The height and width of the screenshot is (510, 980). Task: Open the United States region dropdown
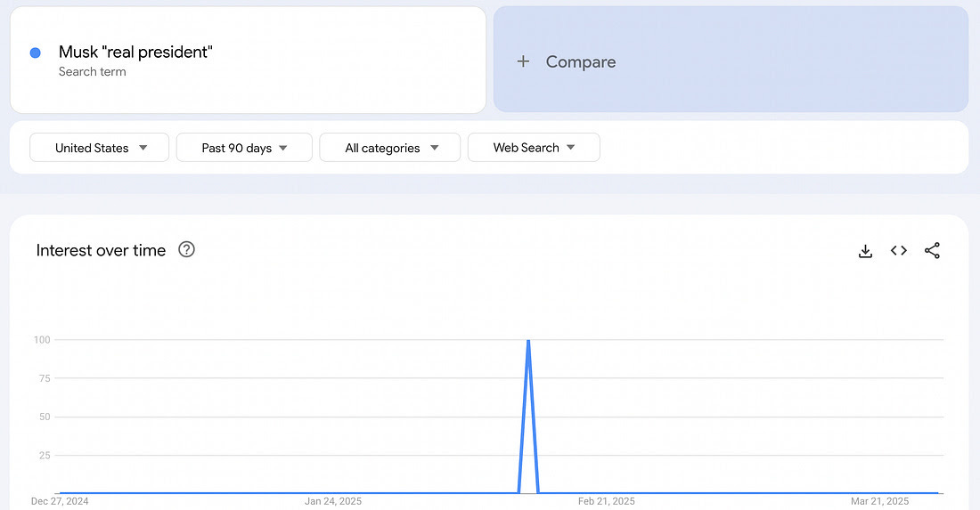click(x=100, y=148)
